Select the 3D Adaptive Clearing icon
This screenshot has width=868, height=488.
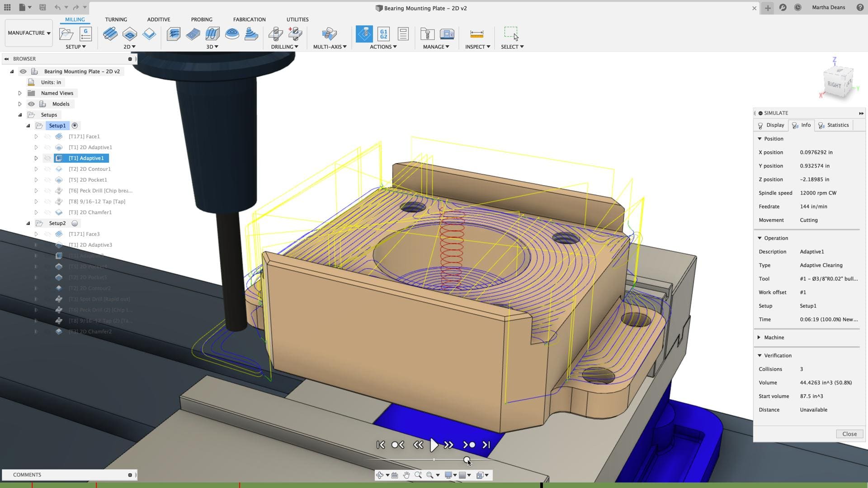tap(174, 34)
